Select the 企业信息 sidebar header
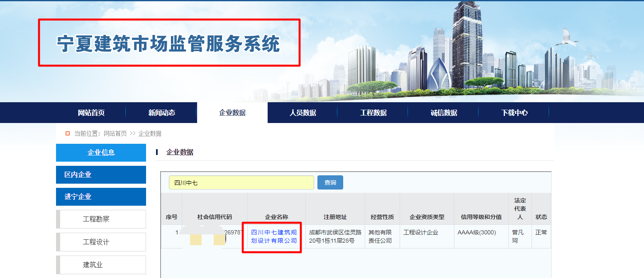The image size is (644, 278). click(x=101, y=153)
